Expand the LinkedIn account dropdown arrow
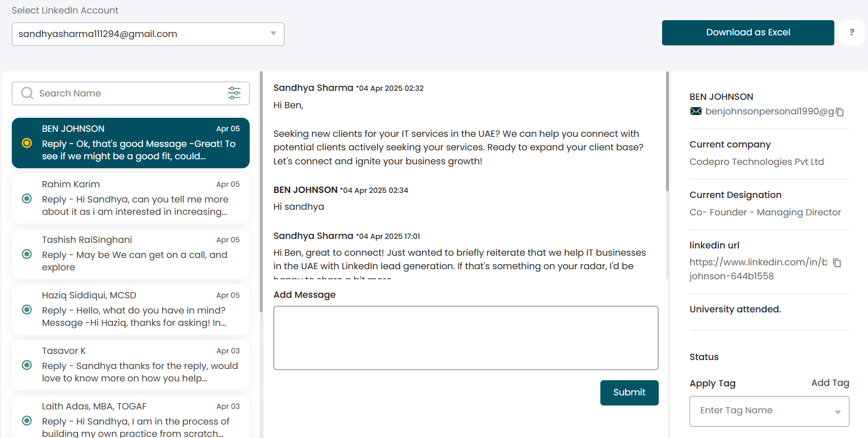 [273, 34]
